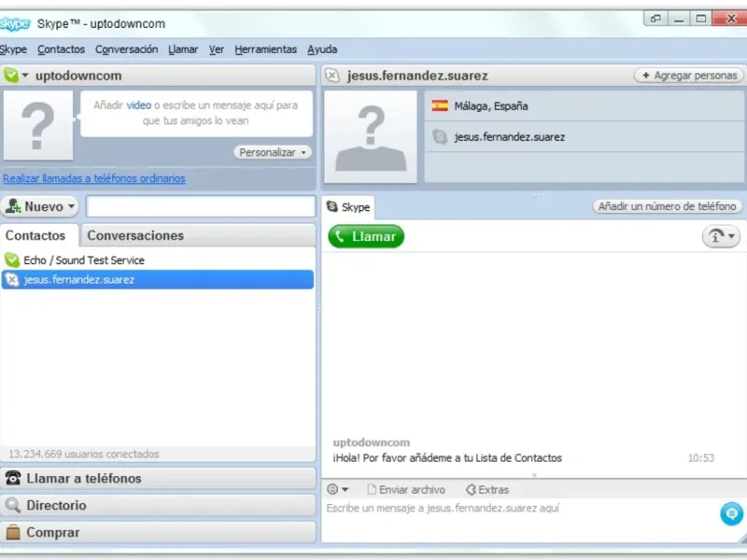Click Skype icon next to jesus.fernandez.suarez name

[x=440, y=137]
